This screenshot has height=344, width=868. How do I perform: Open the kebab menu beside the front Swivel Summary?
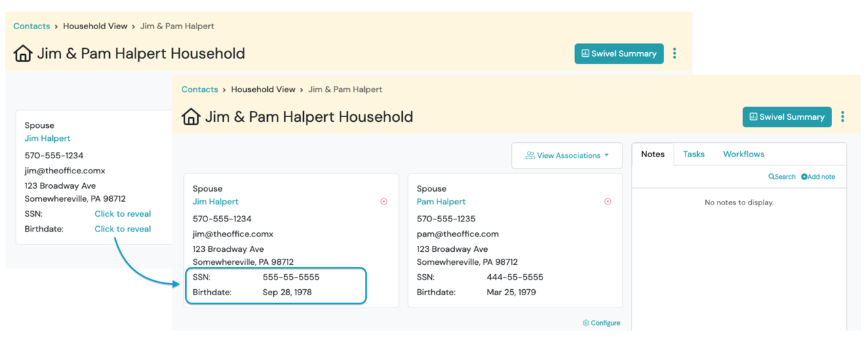click(842, 116)
